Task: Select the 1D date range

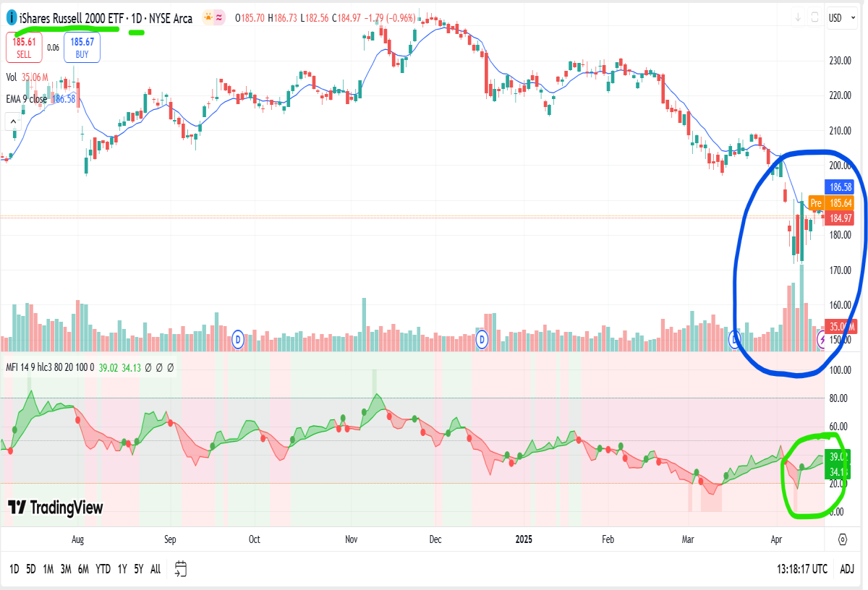Action: [14, 569]
